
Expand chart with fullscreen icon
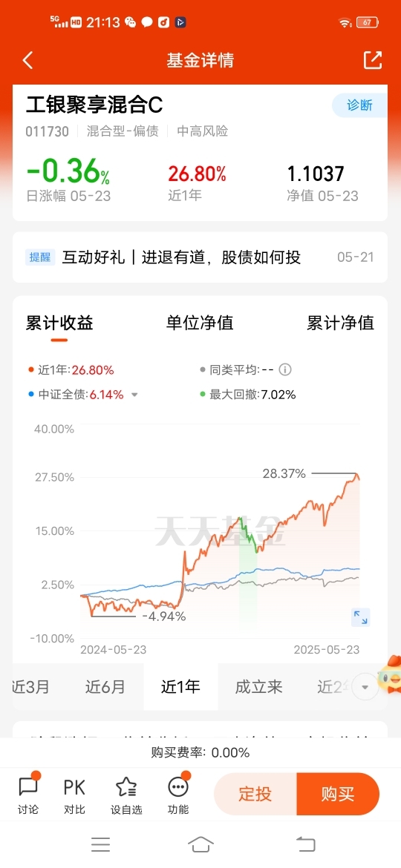(361, 617)
